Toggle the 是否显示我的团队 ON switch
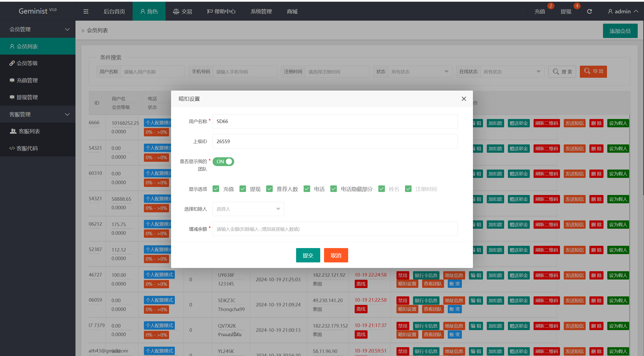644x356 pixels. point(223,162)
